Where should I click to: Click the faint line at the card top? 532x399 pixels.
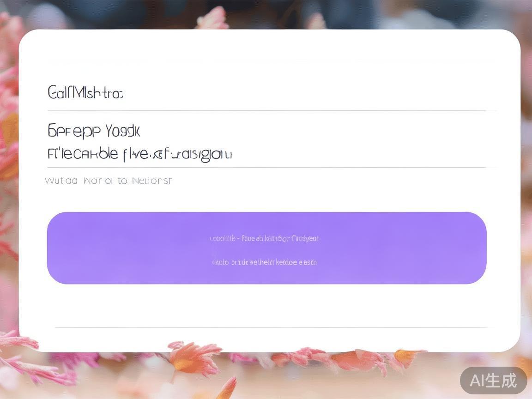[266, 62]
